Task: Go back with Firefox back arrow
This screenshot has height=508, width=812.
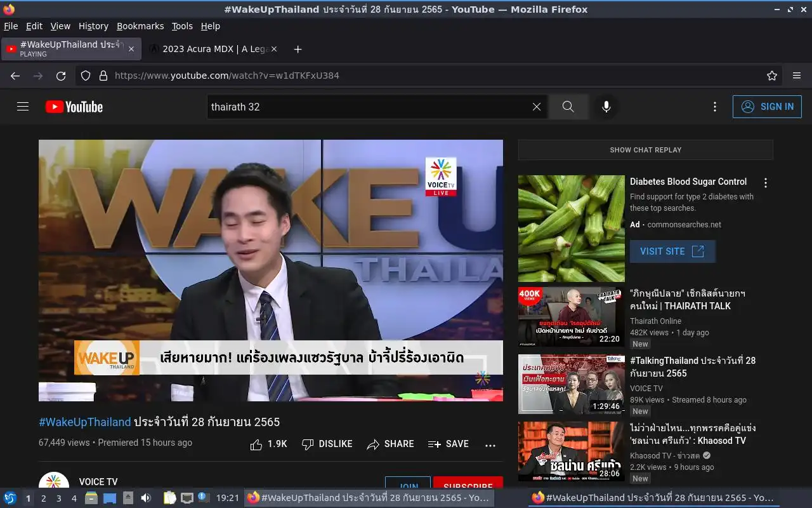Action: pyautogui.click(x=15, y=76)
